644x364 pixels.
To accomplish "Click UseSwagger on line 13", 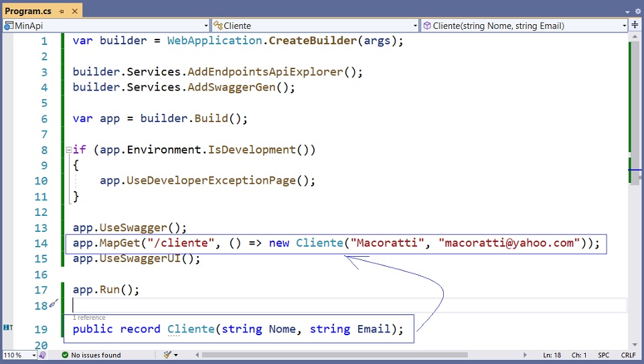I will 133,228.
